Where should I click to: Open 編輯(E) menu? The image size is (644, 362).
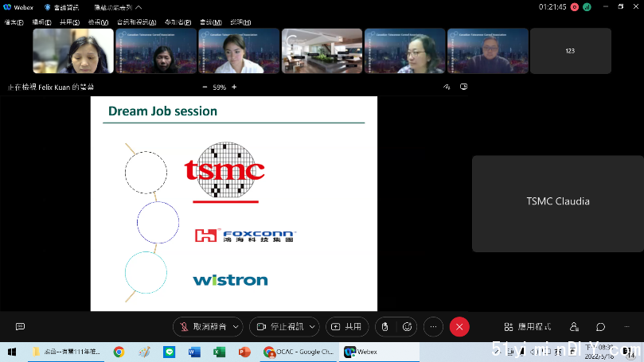pyautogui.click(x=42, y=22)
